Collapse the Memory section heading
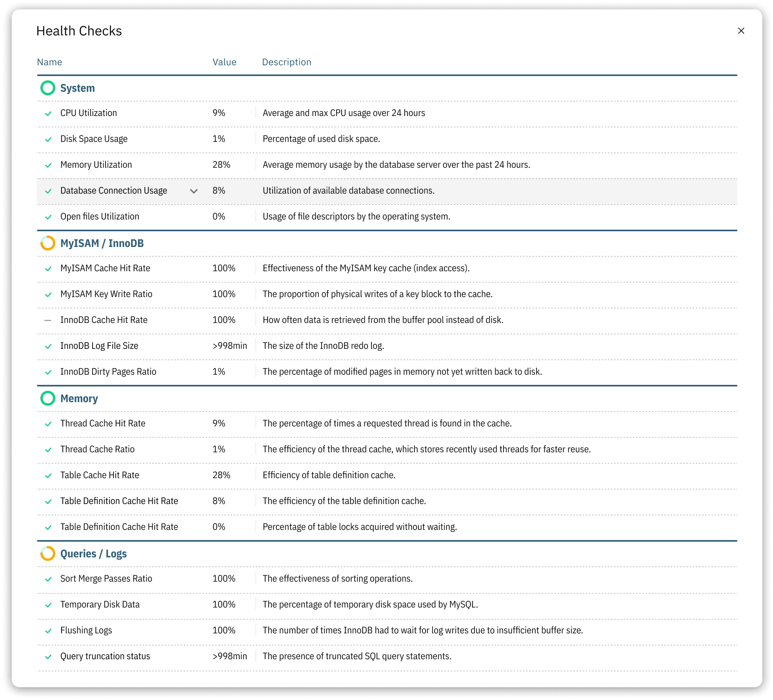Viewport: 773px width, 700px height. pos(79,398)
